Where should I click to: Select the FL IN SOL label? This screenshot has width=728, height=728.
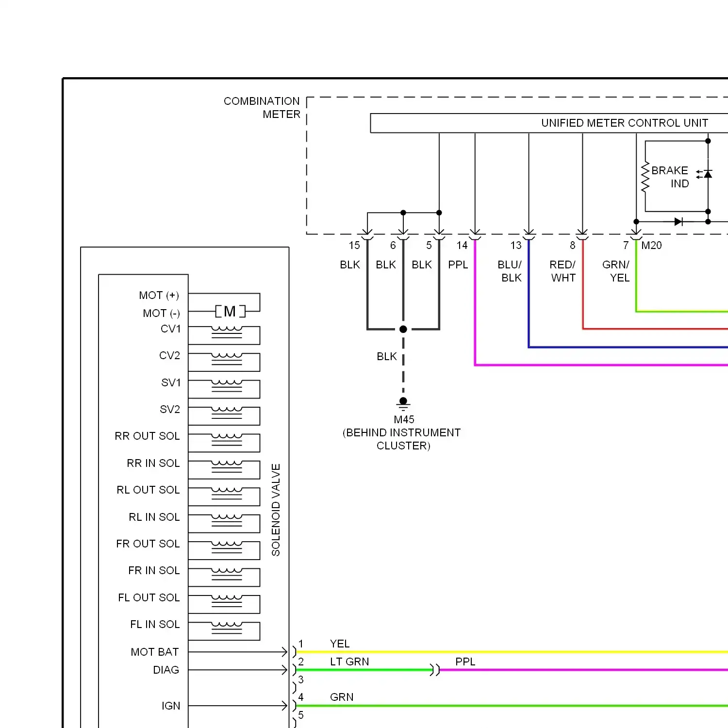click(155, 624)
